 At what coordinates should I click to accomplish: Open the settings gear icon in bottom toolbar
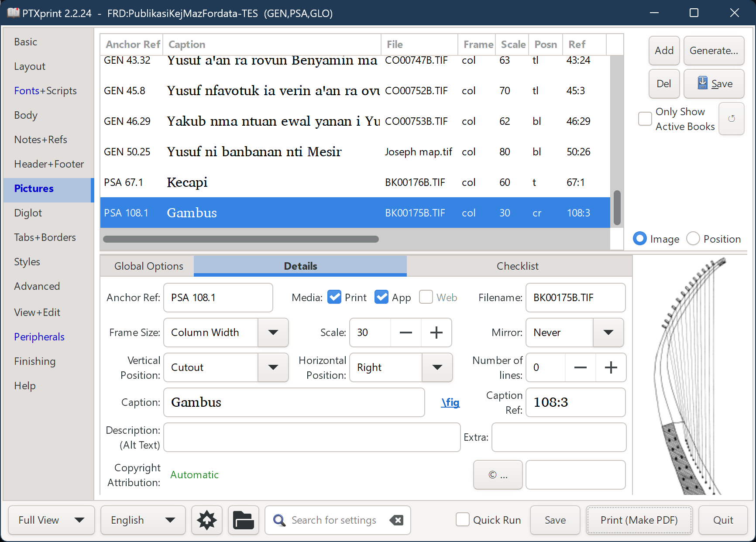[206, 520]
